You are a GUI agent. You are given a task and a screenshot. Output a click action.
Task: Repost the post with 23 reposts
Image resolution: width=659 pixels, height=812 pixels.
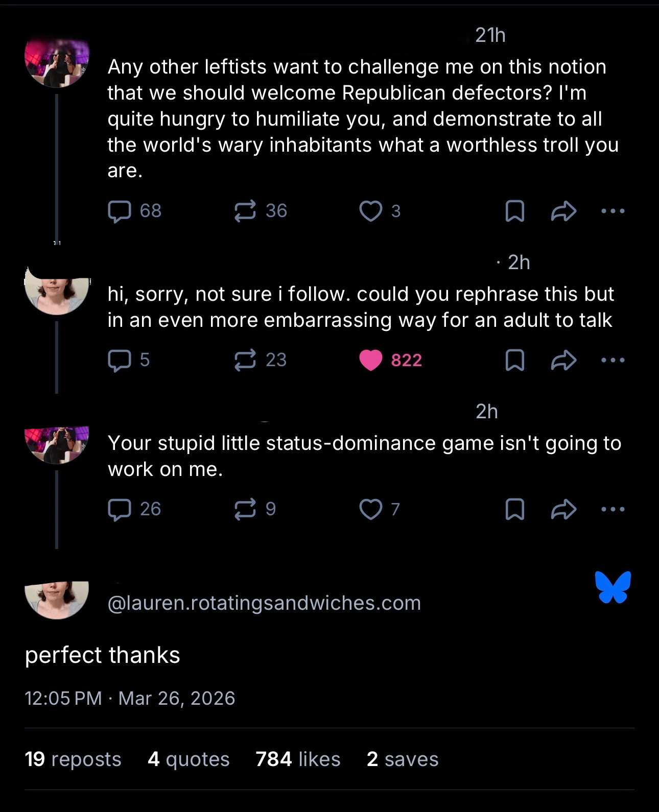tap(245, 360)
